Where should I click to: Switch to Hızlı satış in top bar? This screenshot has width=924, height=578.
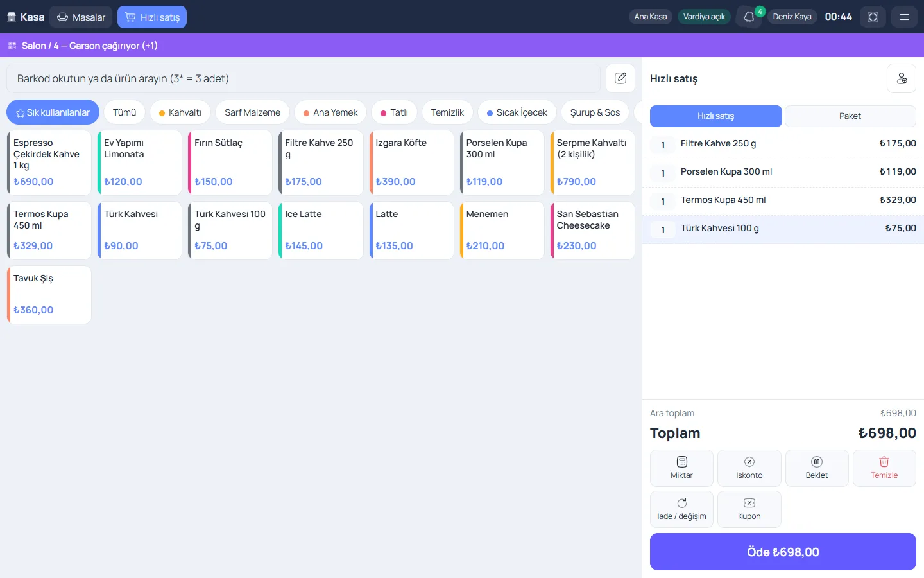point(152,17)
